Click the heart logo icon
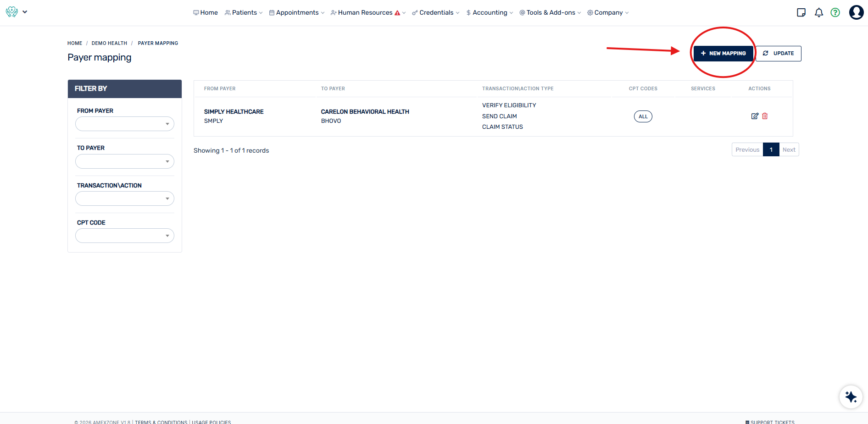The image size is (868, 424). pos(12,12)
